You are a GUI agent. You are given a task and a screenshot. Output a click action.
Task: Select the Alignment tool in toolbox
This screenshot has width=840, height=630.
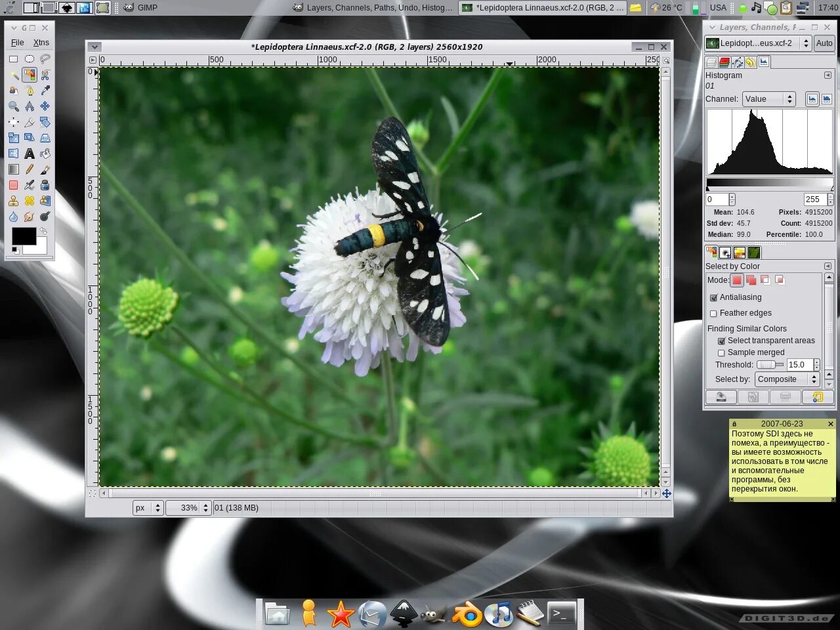pyautogui.click(x=13, y=121)
